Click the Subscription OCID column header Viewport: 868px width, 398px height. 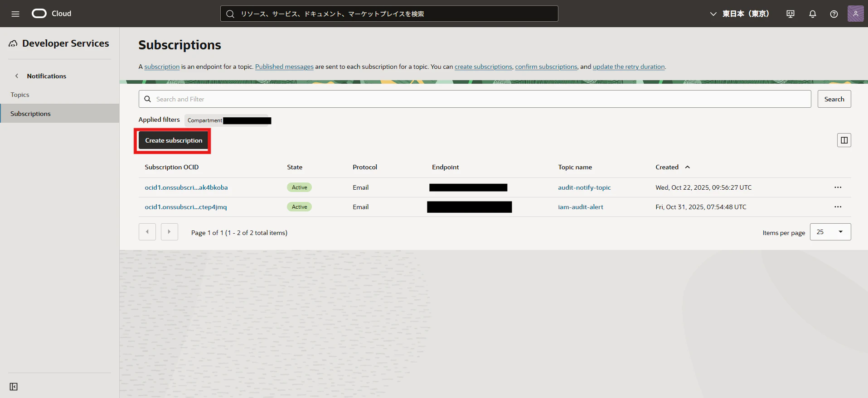pyautogui.click(x=172, y=167)
